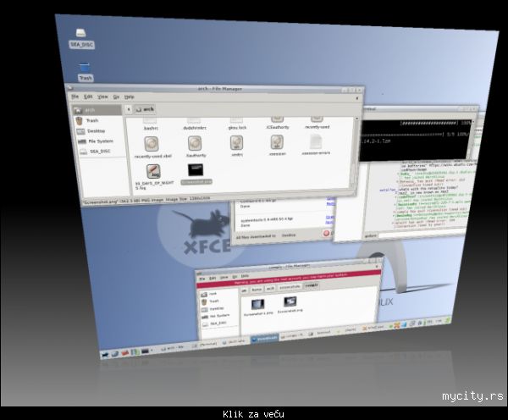Select the .xinitrc shell script icon
The height and width of the screenshot is (420, 508).
click(236, 142)
